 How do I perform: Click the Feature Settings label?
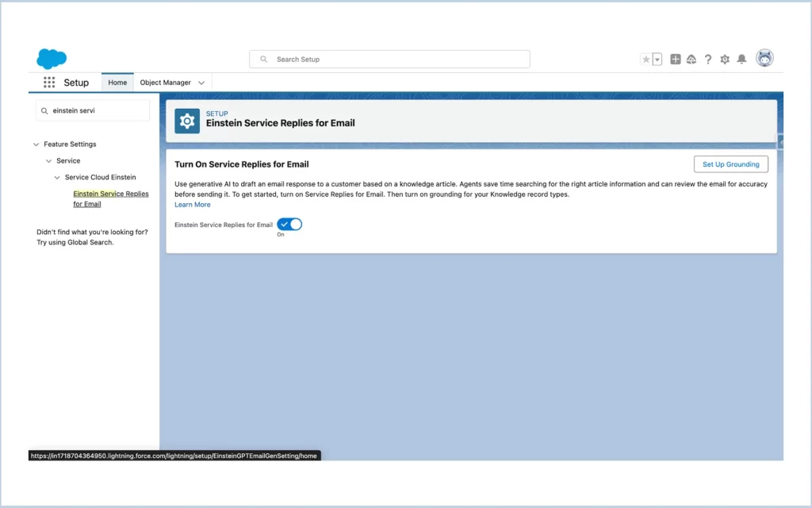[70, 144]
